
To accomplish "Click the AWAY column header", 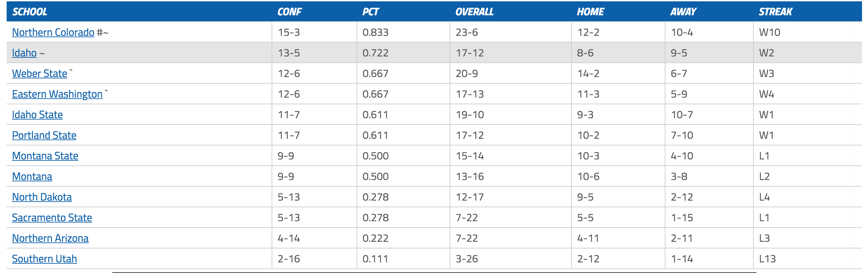I will 683,12.
